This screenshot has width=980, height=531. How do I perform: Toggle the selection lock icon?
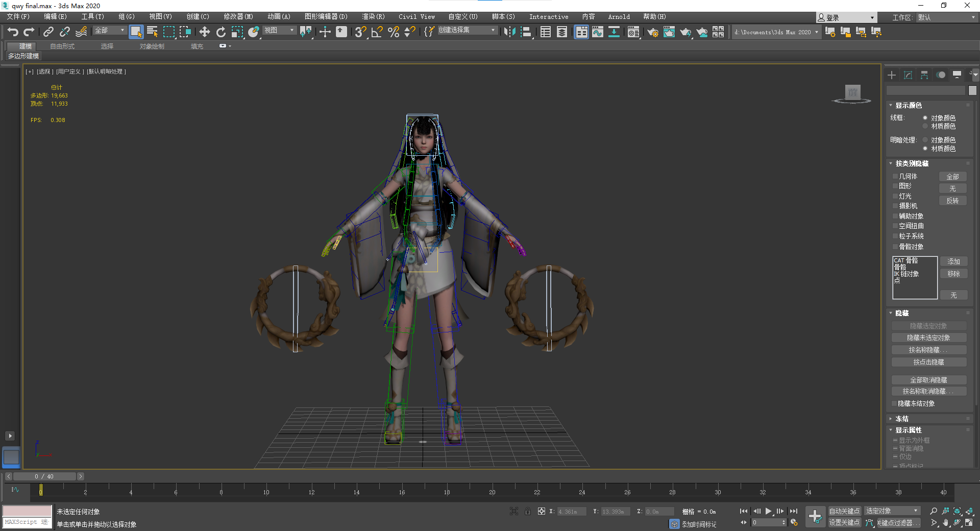(527, 511)
